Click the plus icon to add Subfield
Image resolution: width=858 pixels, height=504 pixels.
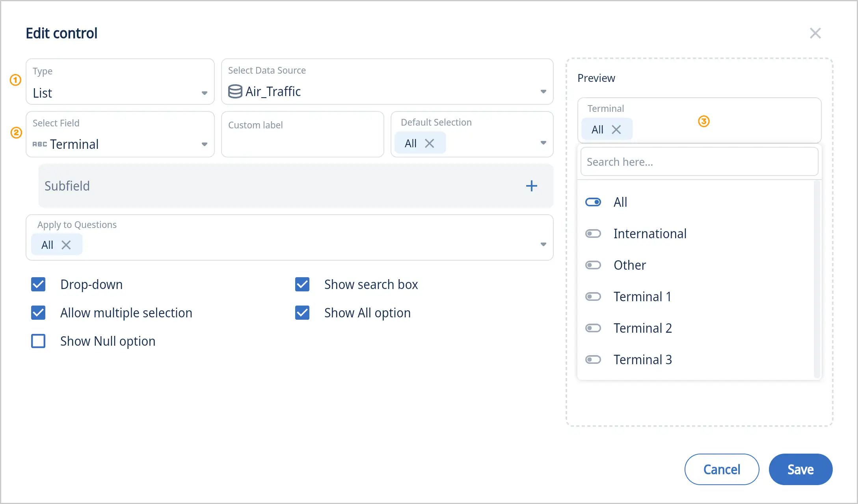[531, 186]
